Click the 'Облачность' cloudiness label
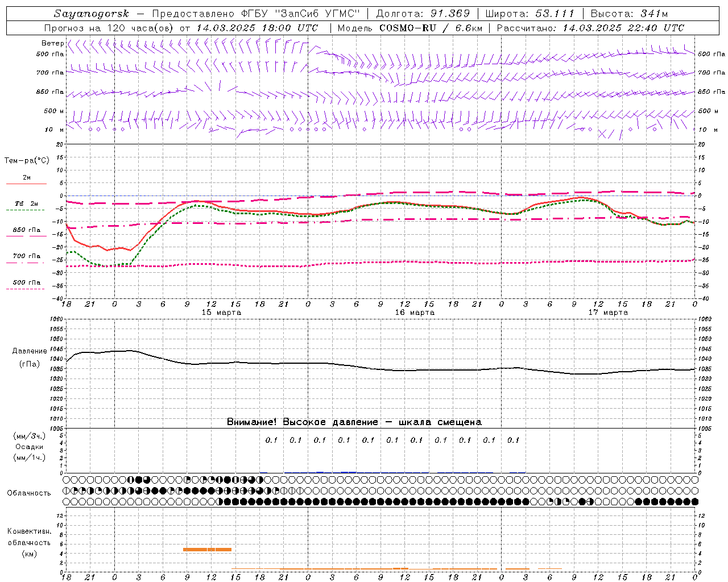 [29, 493]
